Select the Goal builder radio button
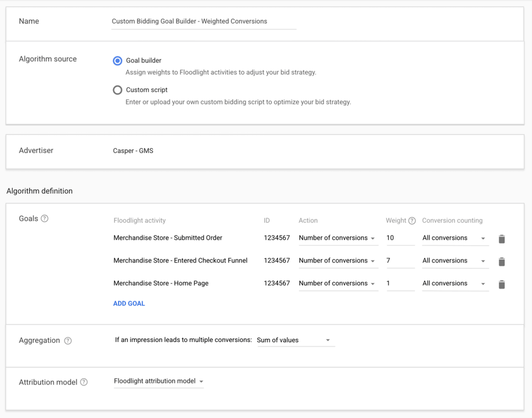 (x=118, y=61)
